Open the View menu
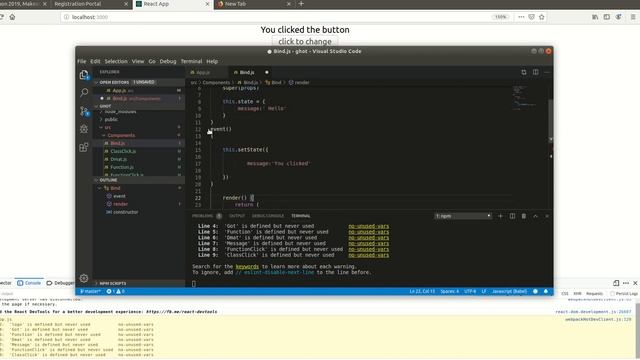Viewport: 640px width, 360px height. click(138, 61)
